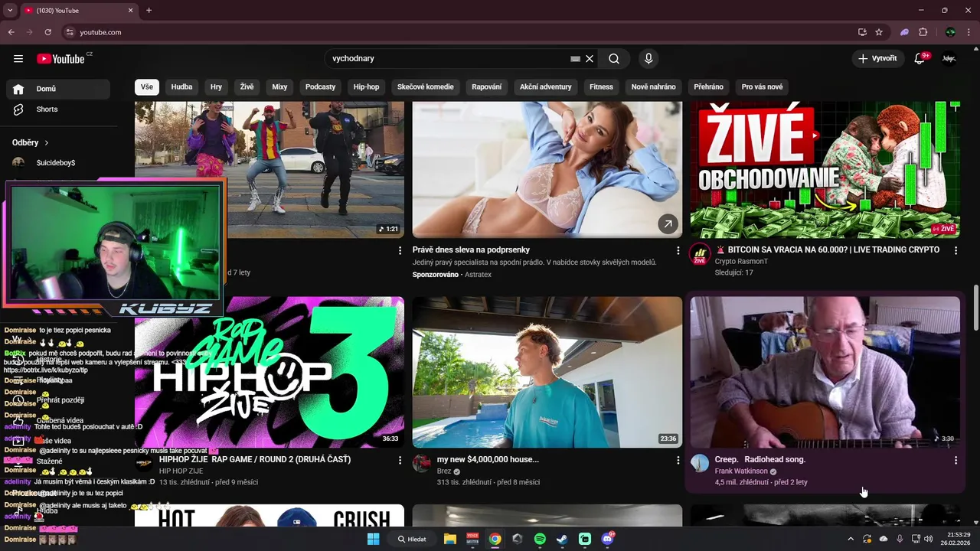Go to Domů in the sidebar
Viewport: 980px width, 551px height.
58,89
